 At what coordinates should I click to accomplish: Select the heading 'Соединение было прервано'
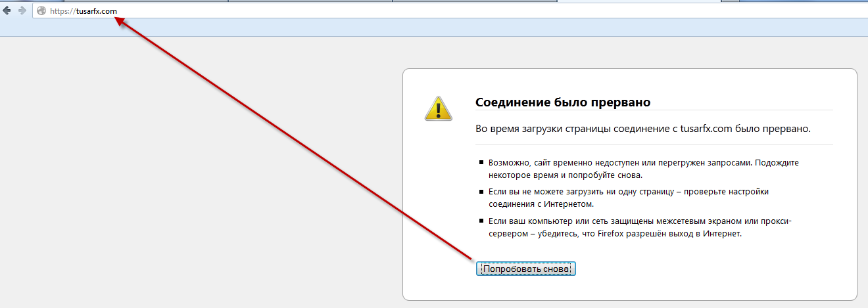tap(563, 102)
